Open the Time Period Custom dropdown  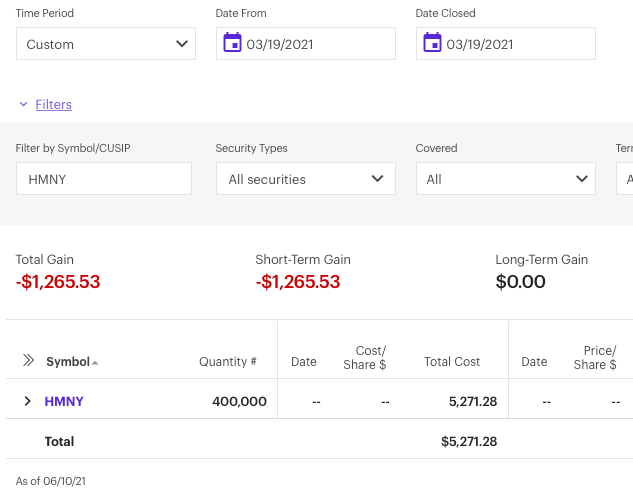point(106,44)
